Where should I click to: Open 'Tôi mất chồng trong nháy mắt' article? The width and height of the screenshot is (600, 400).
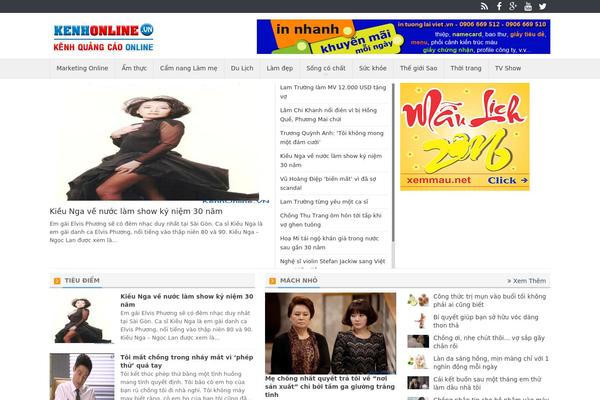click(x=187, y=361)
